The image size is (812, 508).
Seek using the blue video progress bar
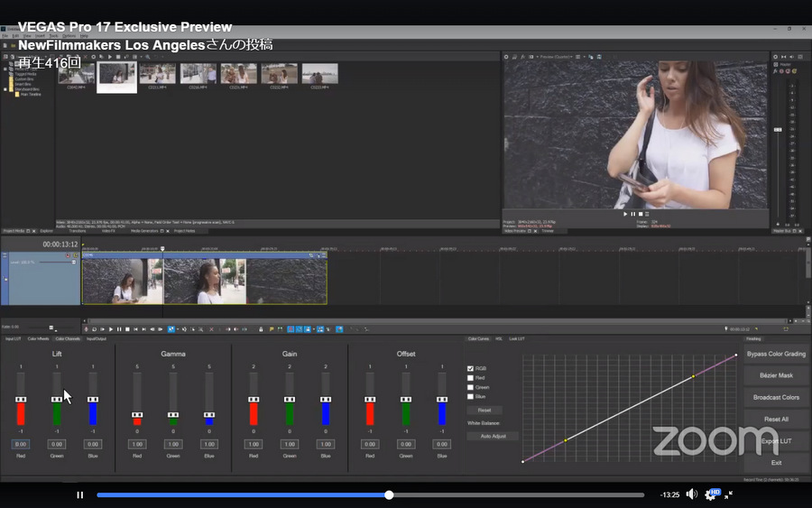pos(370,495)
